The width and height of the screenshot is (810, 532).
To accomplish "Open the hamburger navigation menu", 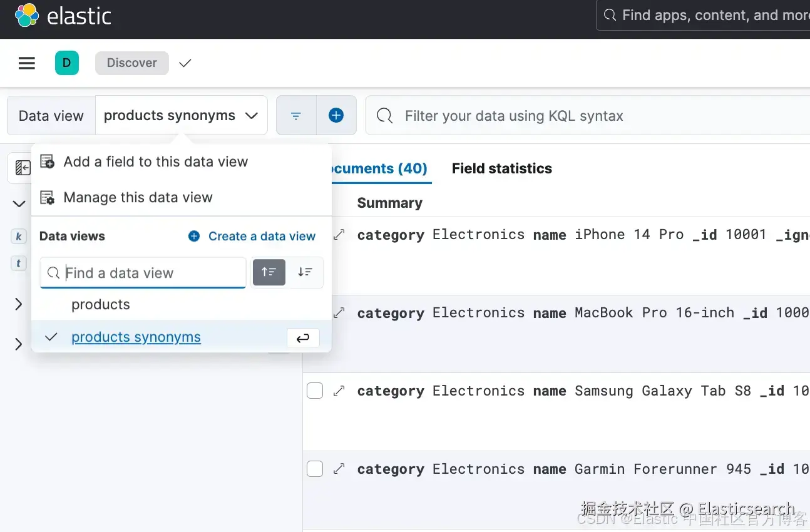I will (26, 63).
